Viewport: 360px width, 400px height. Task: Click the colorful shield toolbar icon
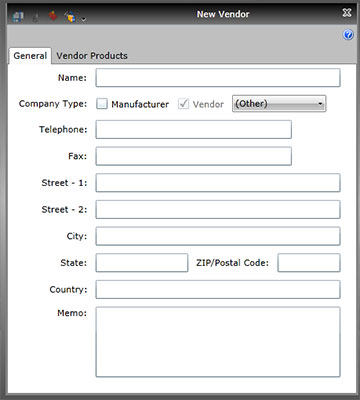70,16
